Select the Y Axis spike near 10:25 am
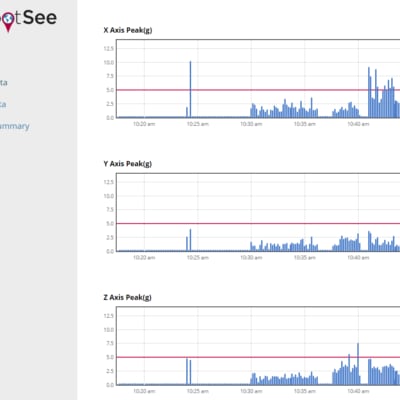This screenshot has width=400, height=400. click(190, 240)
